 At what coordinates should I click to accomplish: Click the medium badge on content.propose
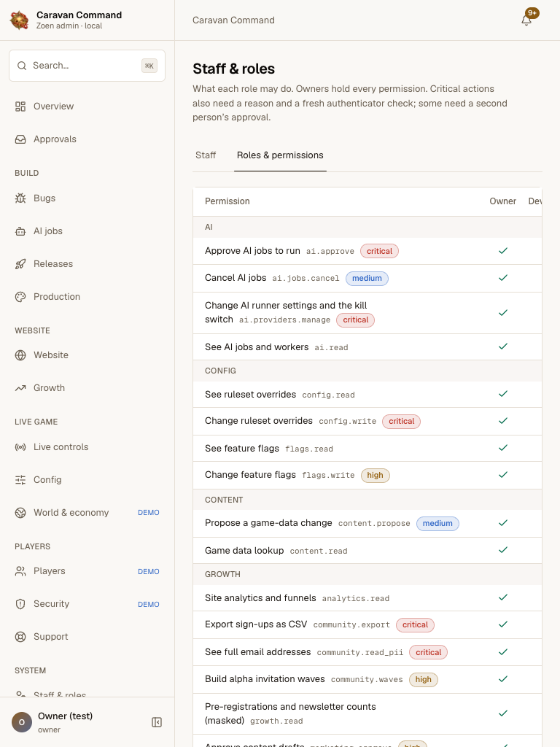point(437,523)
